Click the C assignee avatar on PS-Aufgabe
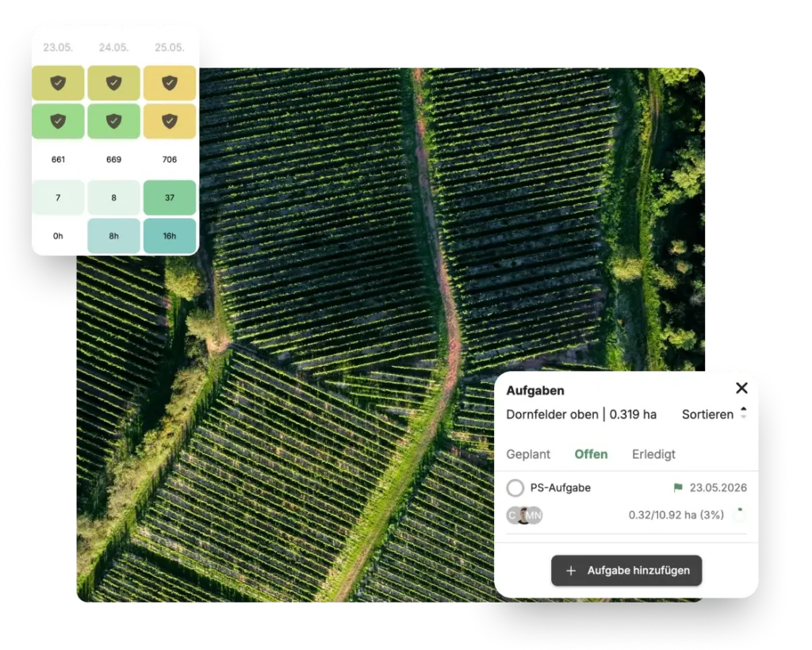 [x=512, y=515]
